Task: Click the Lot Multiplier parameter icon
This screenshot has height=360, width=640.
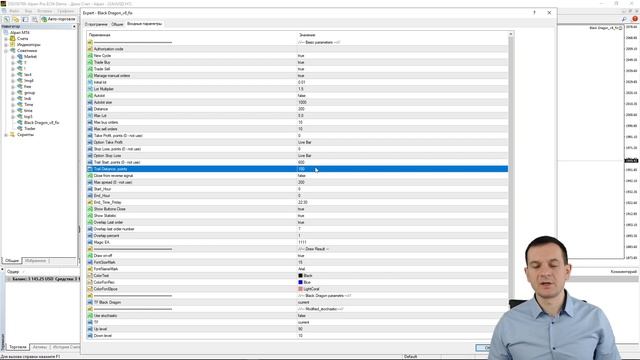Action: [90, 89]
